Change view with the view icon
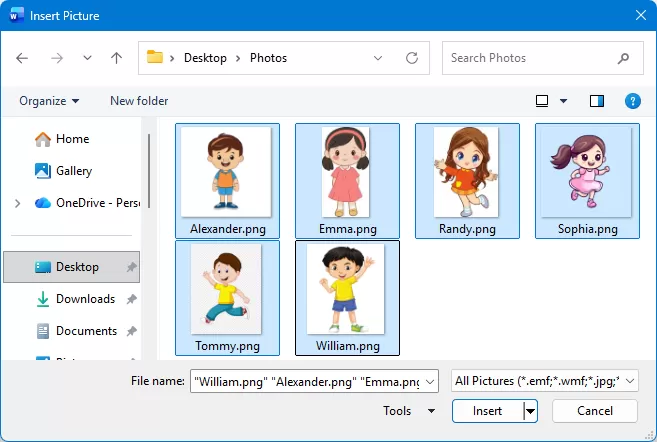Viewport: 657px width, 442px height. point(542,101)
